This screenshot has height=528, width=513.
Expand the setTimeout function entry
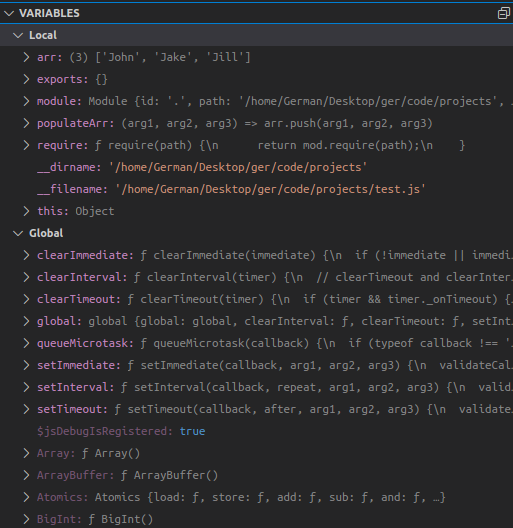coord(26,409)
